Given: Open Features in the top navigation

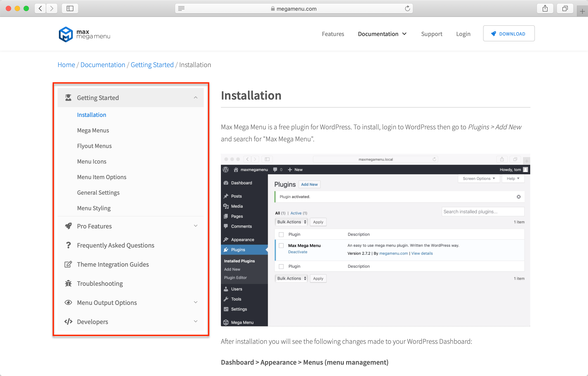Looking at the screenshot, I should (333, 34).
